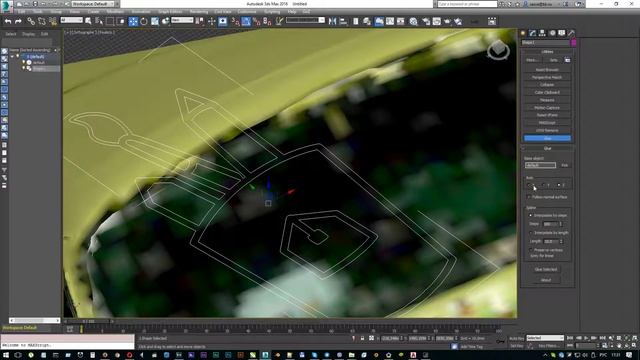The image size is (640, 360).
Task: Switch to Hierarchy command panel tab icon
Action: [542, 33]
